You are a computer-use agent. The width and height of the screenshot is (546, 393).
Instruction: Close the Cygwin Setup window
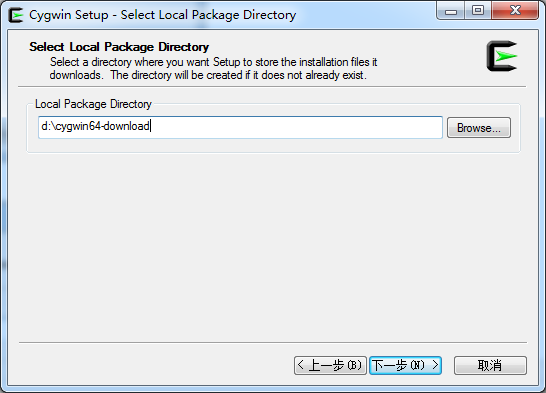515,11
